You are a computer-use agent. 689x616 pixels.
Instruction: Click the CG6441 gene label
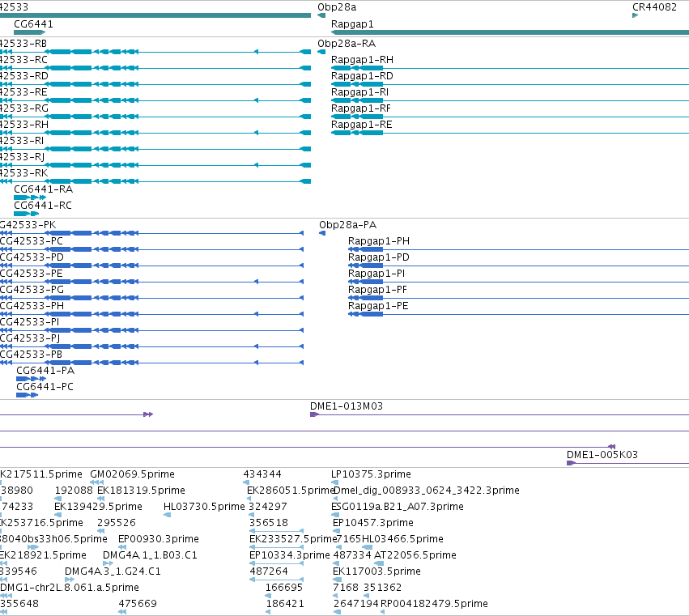(33, 24)
